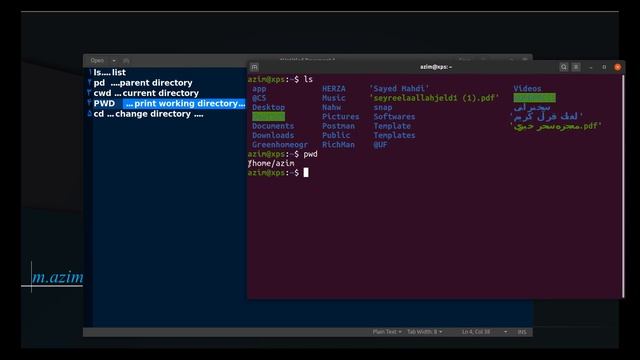640x360 pixels.
Task: Click the 'Greenhomeogr' entry in terminal
Action: pyautogui.click(x=280, y=145)
